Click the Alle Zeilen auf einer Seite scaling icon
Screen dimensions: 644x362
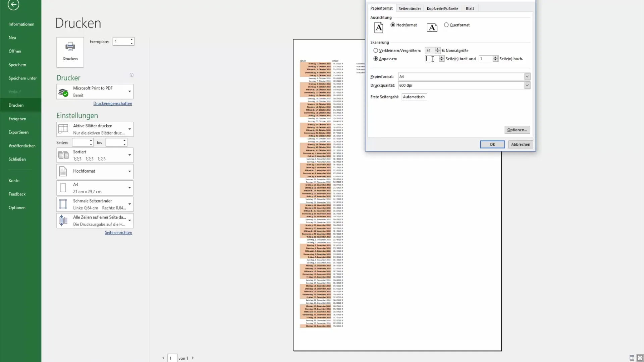point(63,220)
